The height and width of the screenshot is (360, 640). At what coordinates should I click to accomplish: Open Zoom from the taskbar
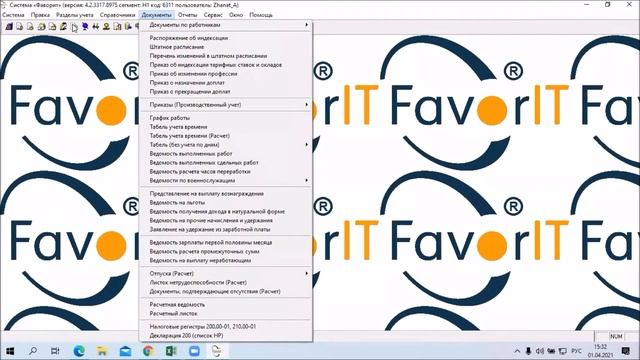tap(194, 351)
